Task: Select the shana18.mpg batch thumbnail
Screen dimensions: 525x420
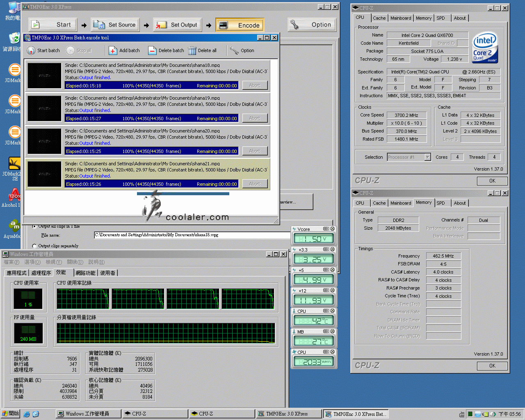Action: 44,75
